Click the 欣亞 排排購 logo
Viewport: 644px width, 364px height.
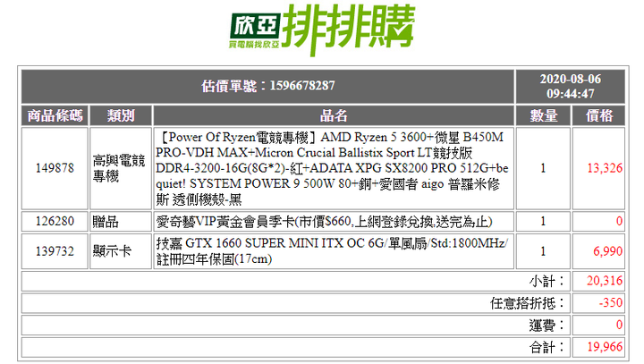[x=322, y=30]
